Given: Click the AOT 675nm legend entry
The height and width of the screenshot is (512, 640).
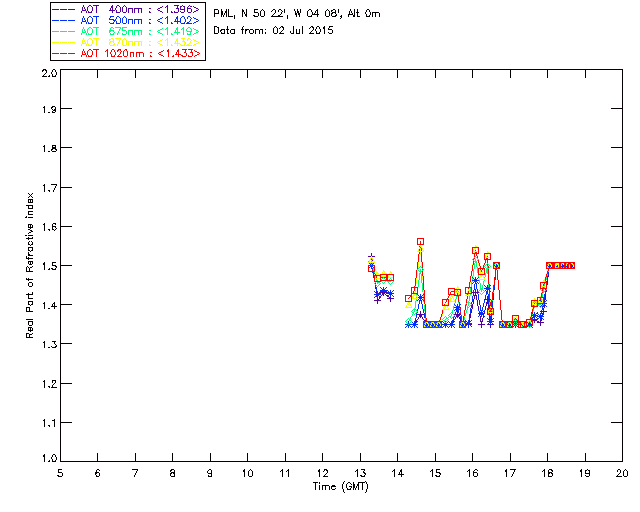Looking at the screenshot, I should (126, 31).
